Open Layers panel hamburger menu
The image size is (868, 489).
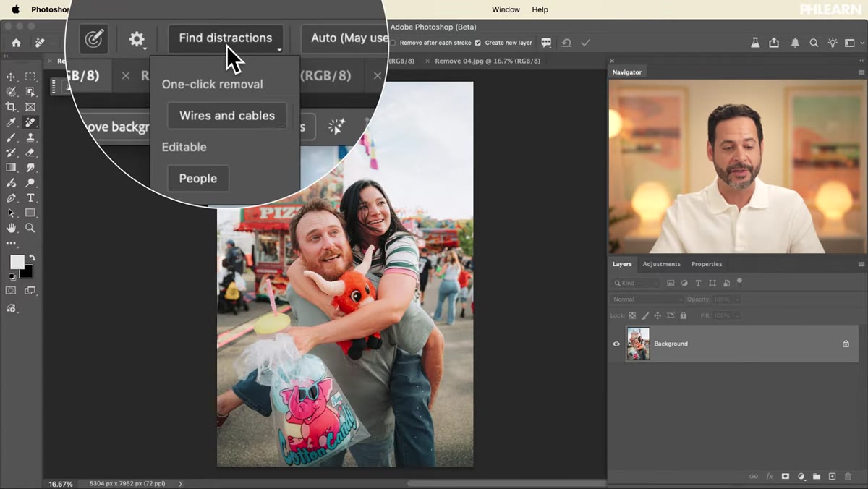coord(861,264)
